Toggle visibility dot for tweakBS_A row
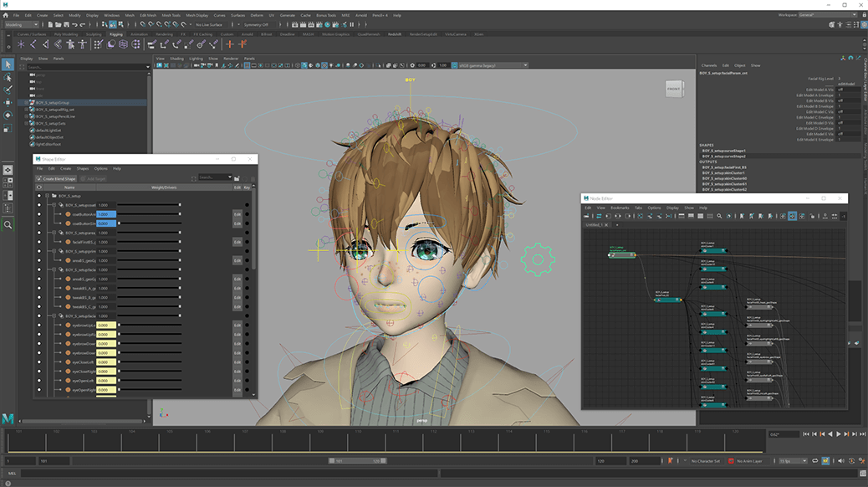The height and width of the screenshot is (487, 868). coord(38,288)
